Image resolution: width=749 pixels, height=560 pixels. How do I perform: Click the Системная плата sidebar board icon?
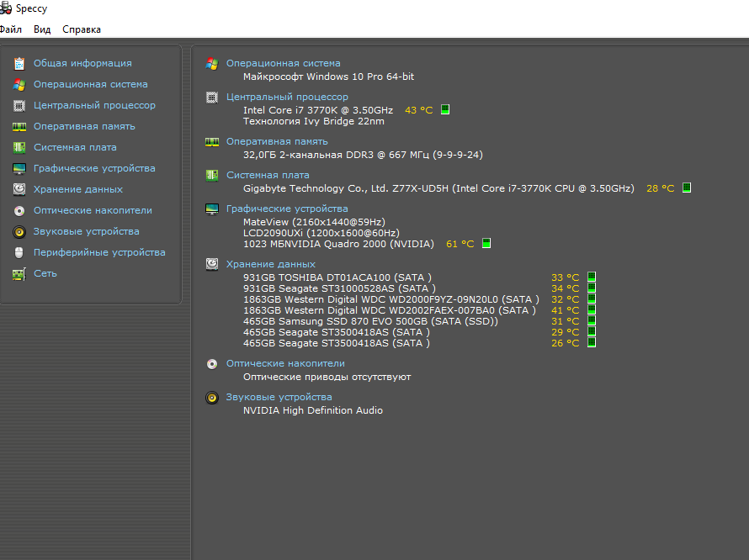pyautogui.click(x=19, y=147)
